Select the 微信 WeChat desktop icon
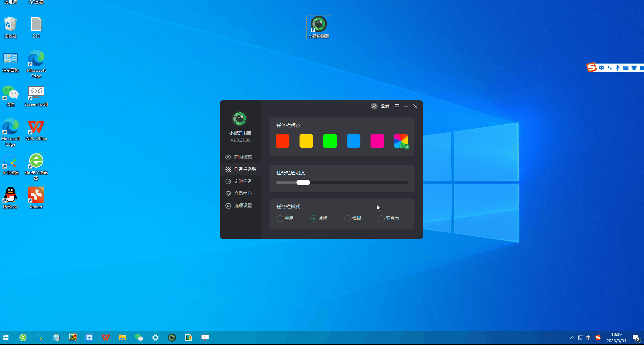This screenshot has height=345, width=644. pos(10,96)
